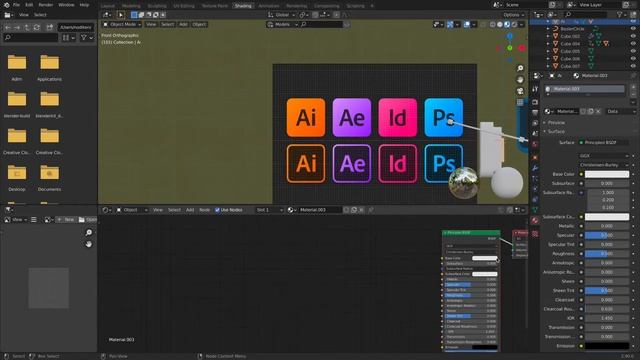Hide Cube.005 with its eye icon
Screen dimensions: 640x360
(x=633, y=51)
